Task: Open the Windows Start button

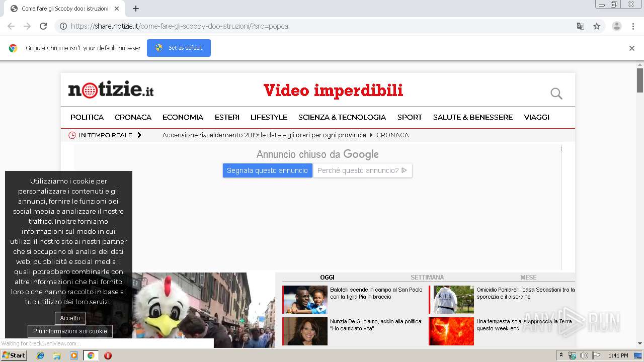Action: (x=14, y=355)
